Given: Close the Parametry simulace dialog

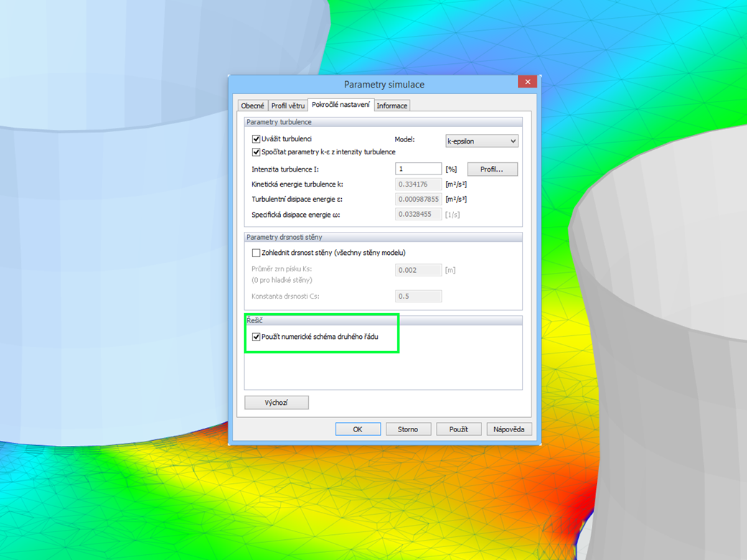Looking at the screenshot, I should [527, 81].
